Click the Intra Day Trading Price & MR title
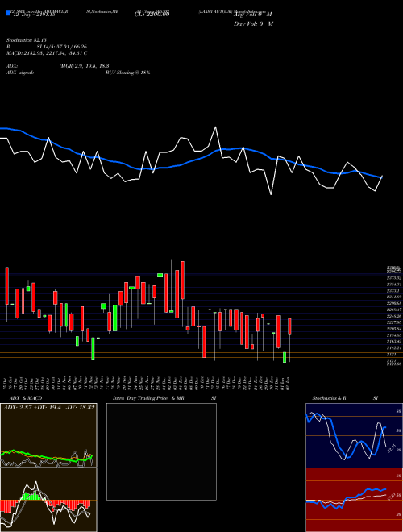Screen dimensions: 403x532 point(149,398)
